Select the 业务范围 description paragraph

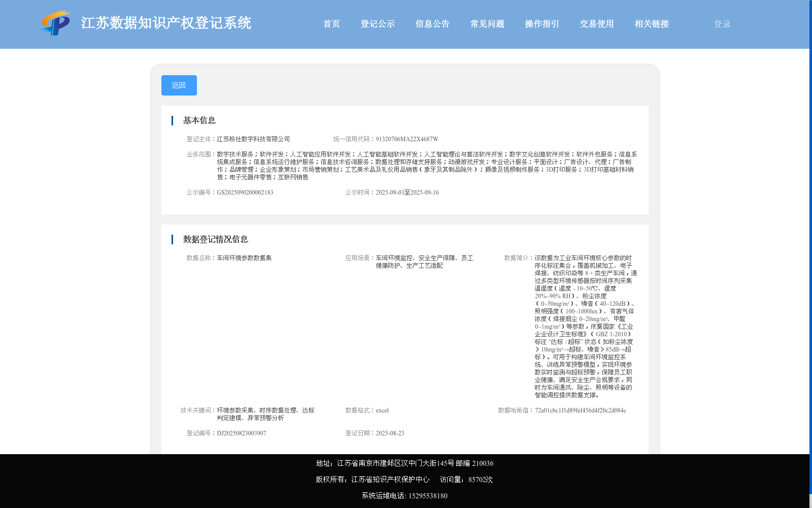[427, 166]
